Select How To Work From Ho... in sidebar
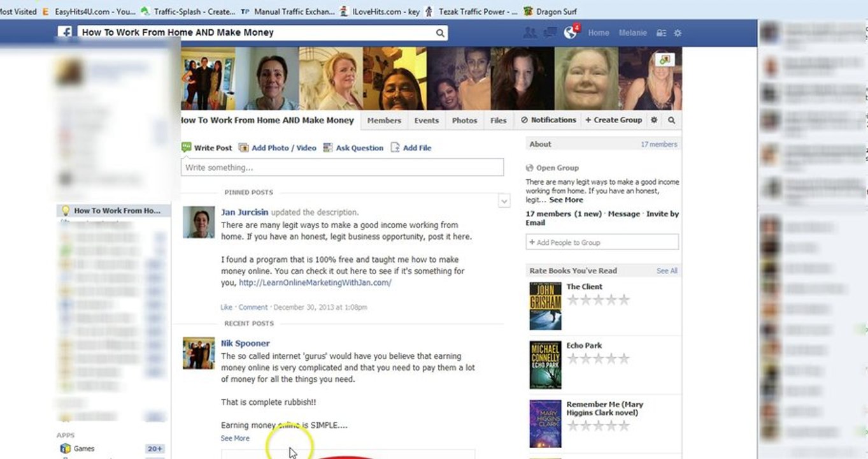Image resolution: width=868 pixels, height=459 pixels. point(113,210)
